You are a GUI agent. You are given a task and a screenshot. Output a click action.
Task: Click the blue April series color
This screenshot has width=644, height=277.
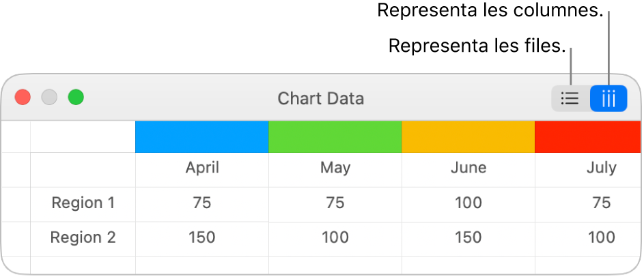click(202, 136)
